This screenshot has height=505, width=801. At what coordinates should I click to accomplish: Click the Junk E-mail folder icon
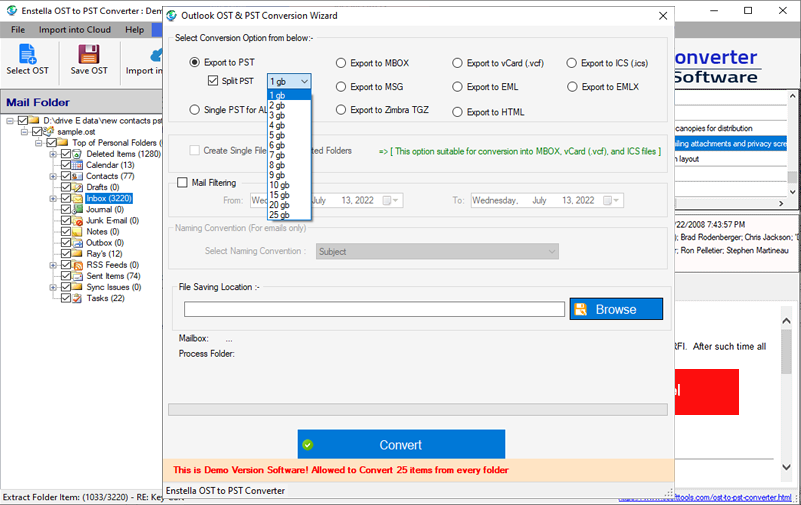coord(77,221)
